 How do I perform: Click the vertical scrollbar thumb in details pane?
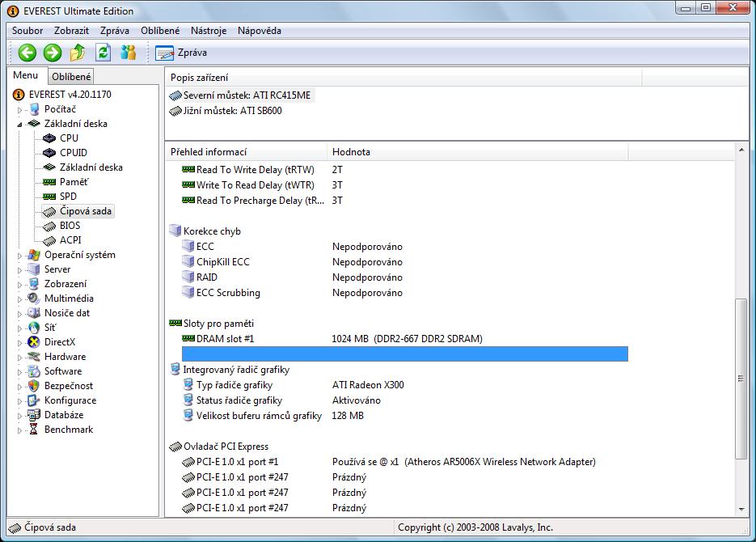click(741, 379)
